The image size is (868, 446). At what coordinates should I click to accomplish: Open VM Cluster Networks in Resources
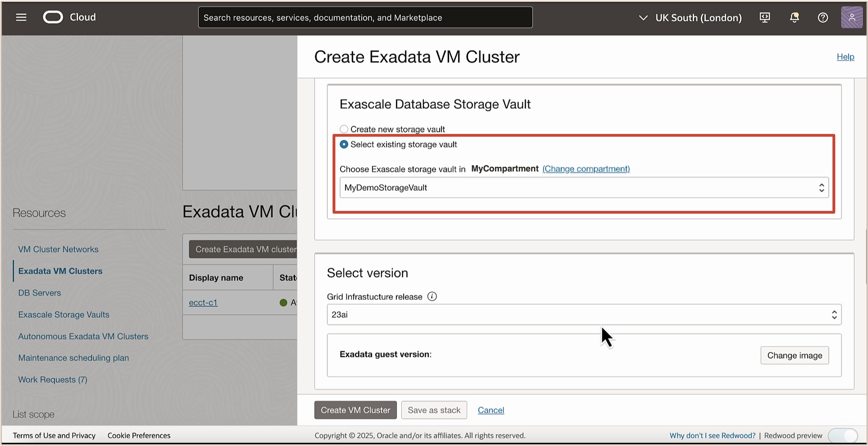point(58,249)
